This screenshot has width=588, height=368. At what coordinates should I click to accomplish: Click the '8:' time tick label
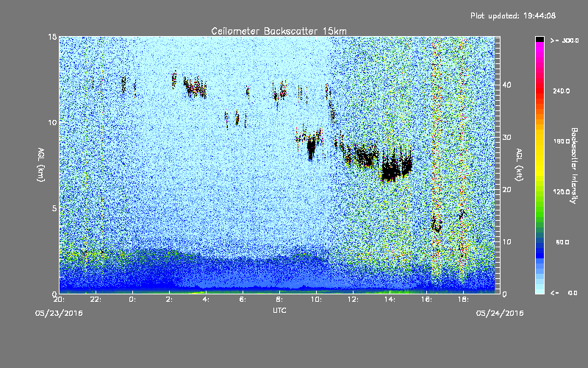(x=279, y=300)
